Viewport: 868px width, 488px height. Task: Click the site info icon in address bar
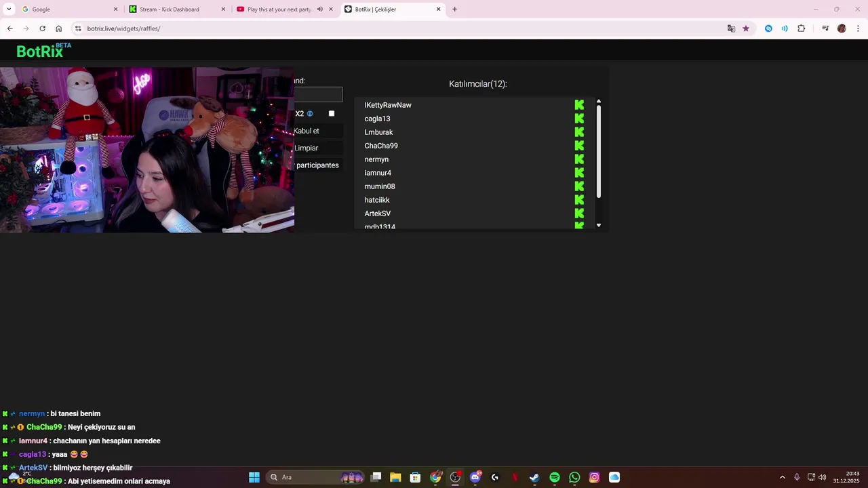[x=77, y=28]
